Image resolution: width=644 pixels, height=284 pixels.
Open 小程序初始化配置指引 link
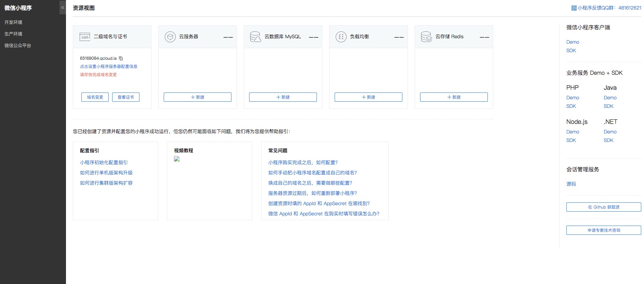pos(104,162)
